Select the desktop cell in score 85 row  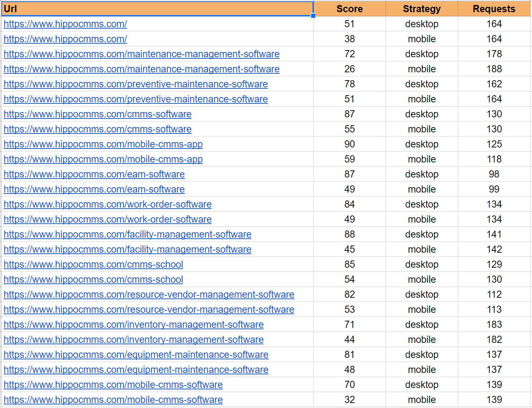click(x=422, y=264)
